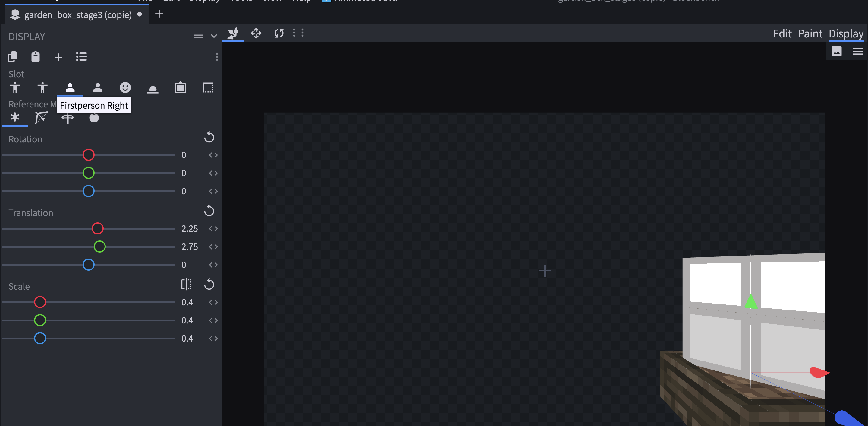Open the Head display slot
Image resolution: width=868 pixels, height=426 pixels.
tap(125, 87)
